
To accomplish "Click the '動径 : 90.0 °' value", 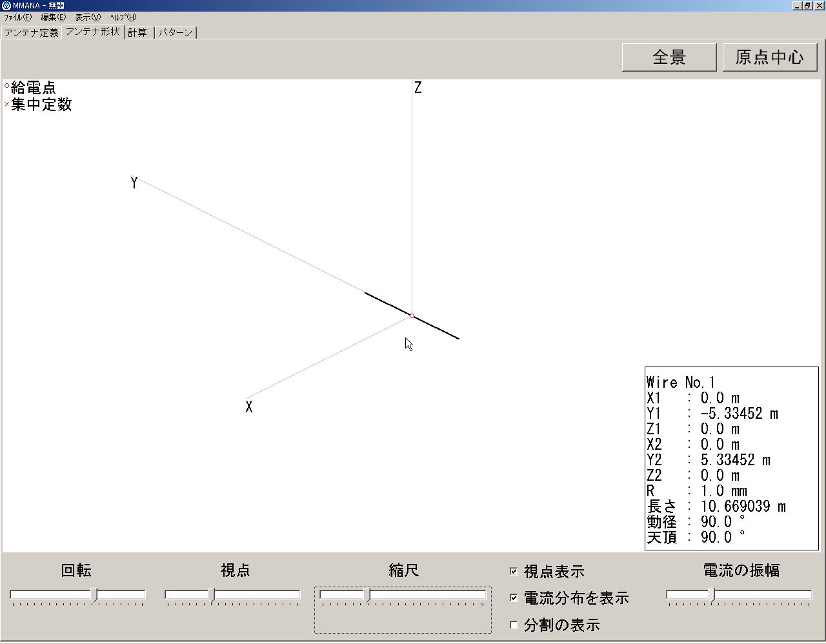I will point(696,522).
